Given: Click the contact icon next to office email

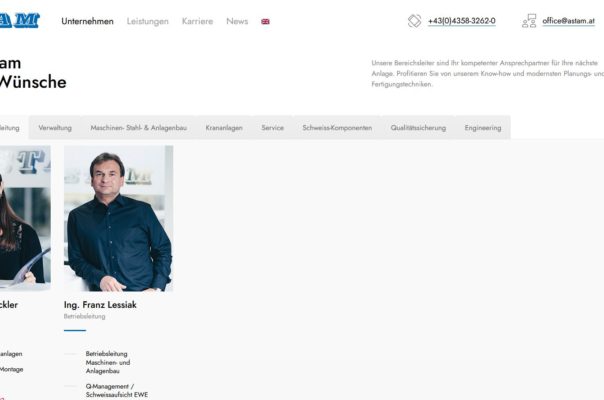Looking at the screenshot, I should pos(529,21).
